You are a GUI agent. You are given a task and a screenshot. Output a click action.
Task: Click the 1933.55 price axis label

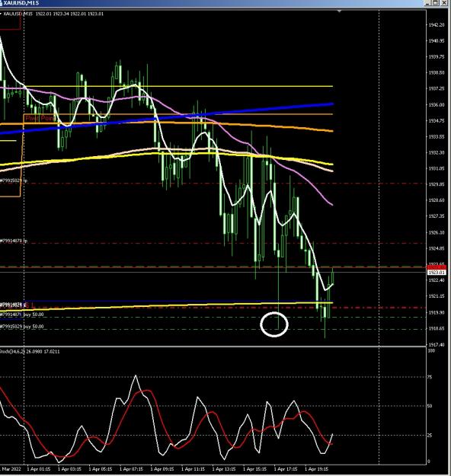pyautogui.click(x=437, y=137)
